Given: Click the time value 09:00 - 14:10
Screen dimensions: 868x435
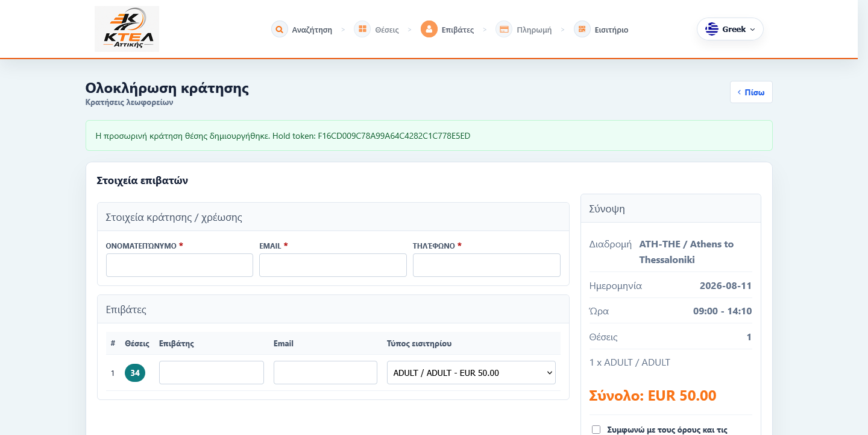Looking at the screenshot, I should [x=722, y=311].
